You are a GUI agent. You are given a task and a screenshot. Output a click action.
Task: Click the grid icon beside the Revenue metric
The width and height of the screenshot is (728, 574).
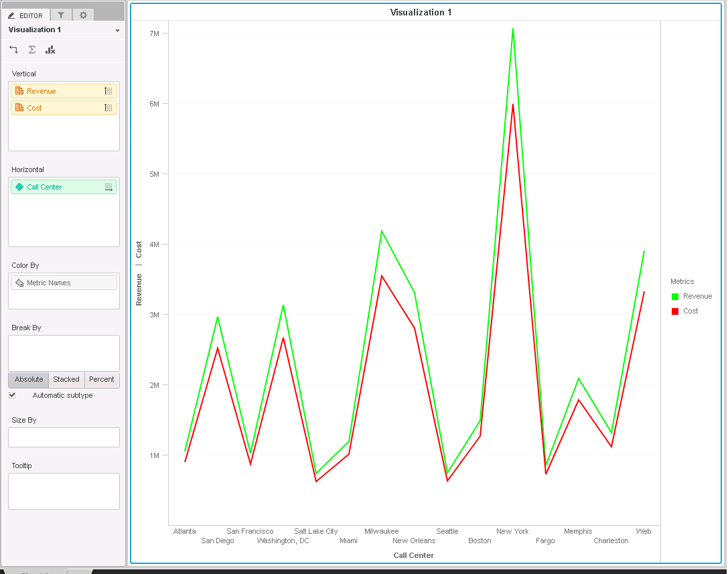tap(108, 90)
